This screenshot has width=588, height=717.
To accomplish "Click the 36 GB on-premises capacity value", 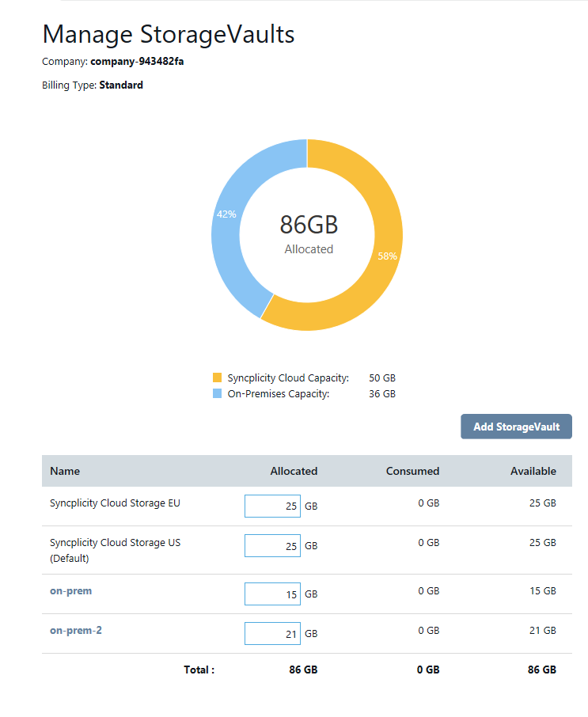I will coord(382,393).
